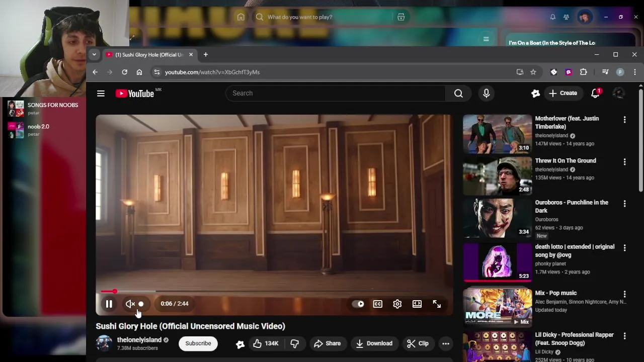Open the player settings gear
This screenshot has height=362, width=644.
[397, 304]
